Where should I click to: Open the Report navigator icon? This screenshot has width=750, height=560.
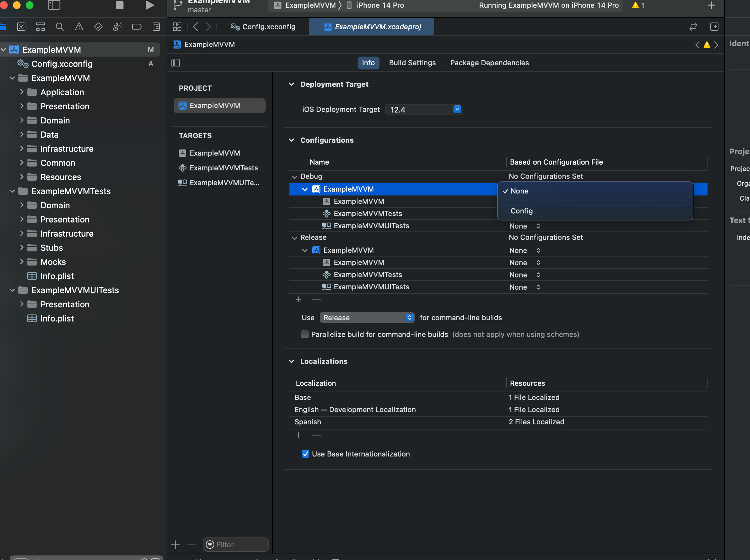click(x=156, y=27)
